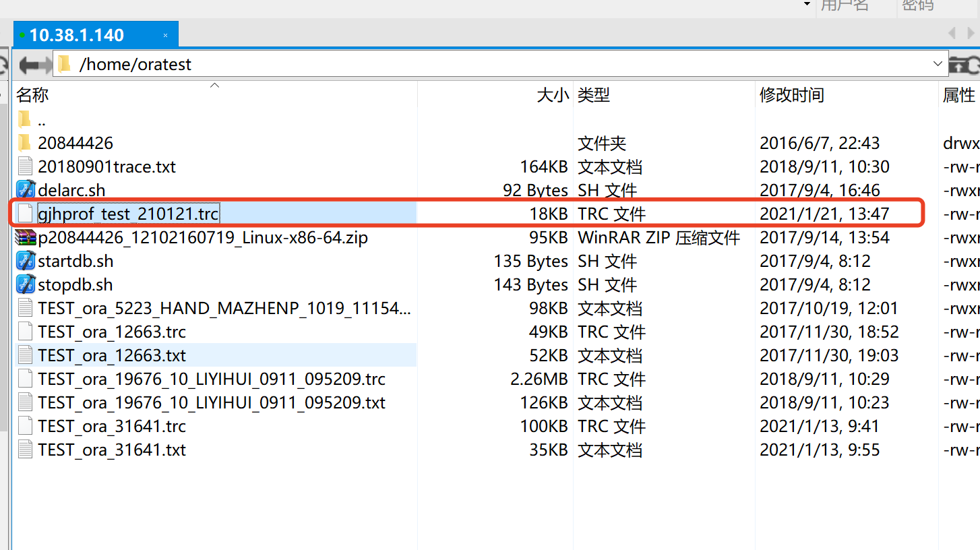Click the /home/oratest path field
The height and width of the screenshot is (550, 980).
472,65
